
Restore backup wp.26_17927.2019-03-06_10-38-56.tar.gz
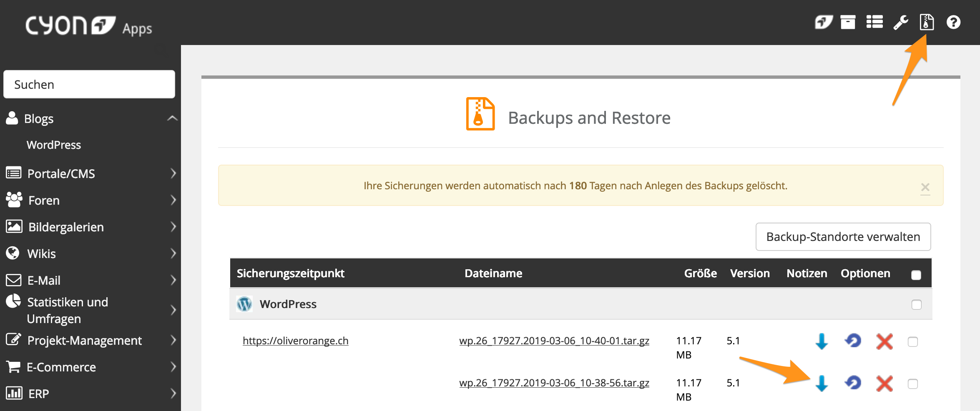pyautogui.click(x=853, y=383)
